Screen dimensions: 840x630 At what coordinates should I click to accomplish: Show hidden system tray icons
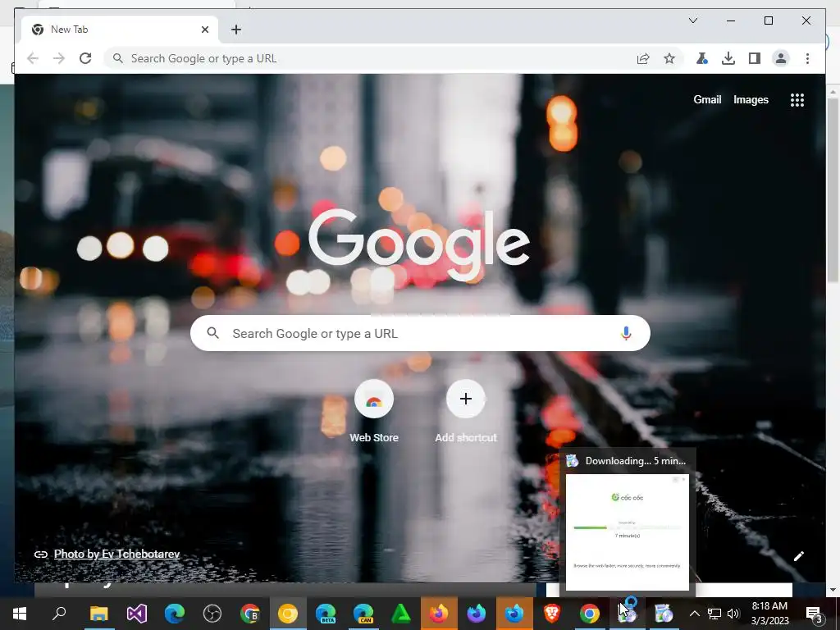tap(694, 614)
